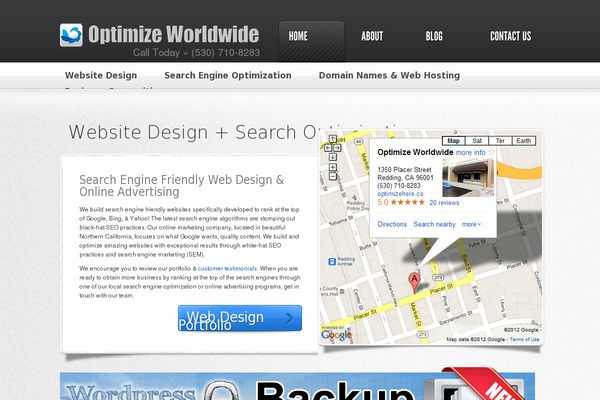Zoom in on the map

(x=333, y=167)
